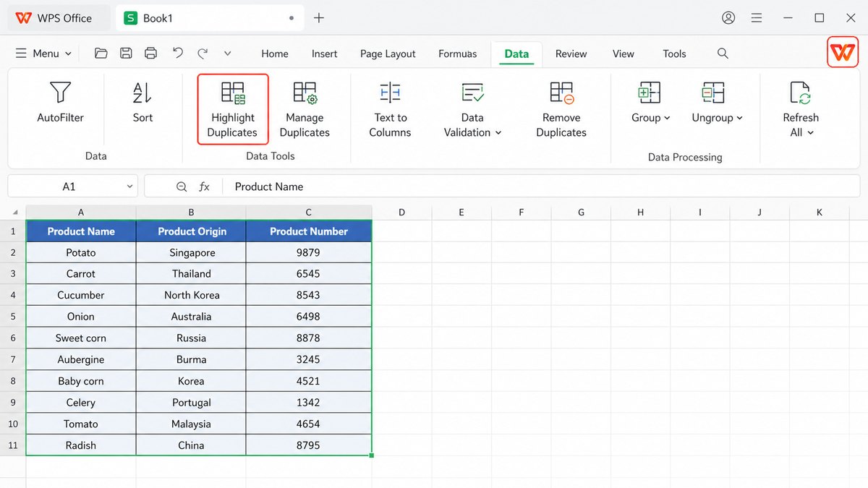868x488 pixels.
Task: Open the Name Box dropdown arrow
Action: coord(130,187)
